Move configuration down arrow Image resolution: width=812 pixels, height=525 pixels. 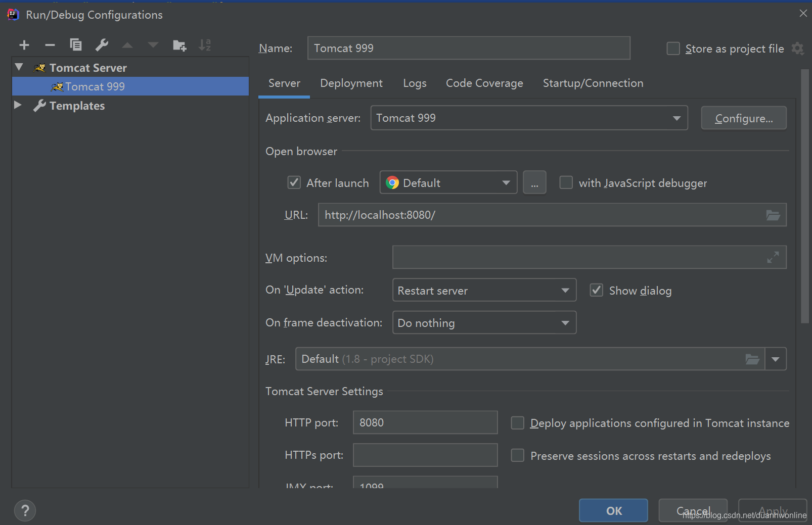153,45
